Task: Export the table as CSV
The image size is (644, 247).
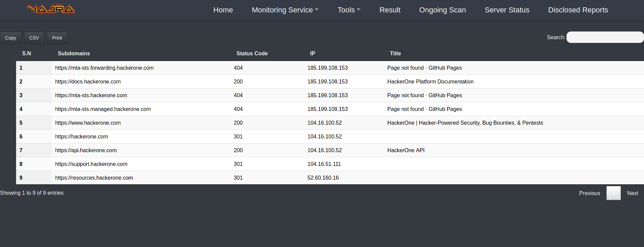Action: coord(34,38)
